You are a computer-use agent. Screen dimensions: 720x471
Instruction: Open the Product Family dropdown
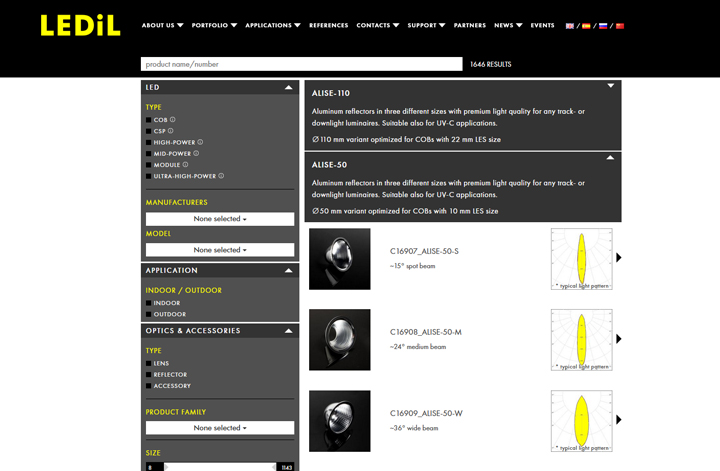click(x=220, y=428)
